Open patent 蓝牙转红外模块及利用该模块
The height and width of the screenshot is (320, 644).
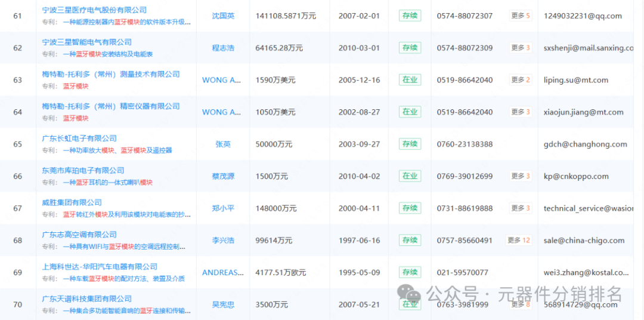pos(127,215)
